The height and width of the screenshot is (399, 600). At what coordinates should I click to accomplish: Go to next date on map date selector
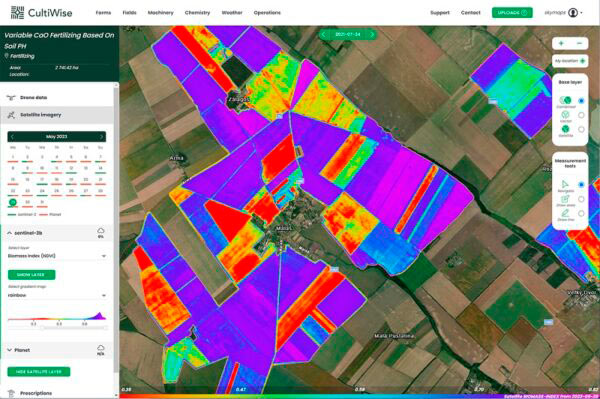tap(372, 34)
